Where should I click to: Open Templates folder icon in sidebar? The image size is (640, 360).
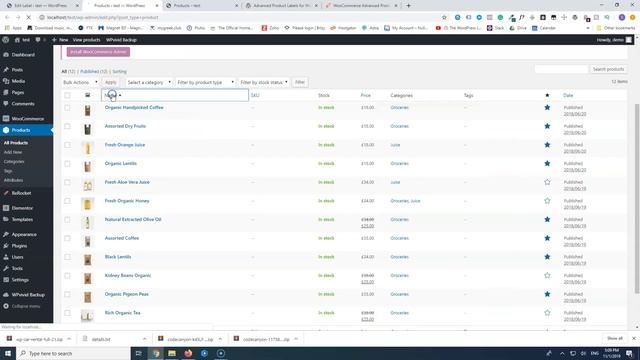tap(6, 220)
